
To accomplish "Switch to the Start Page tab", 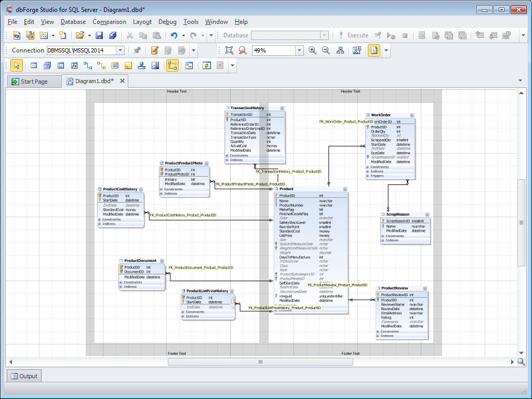I will tap(34, 81).
